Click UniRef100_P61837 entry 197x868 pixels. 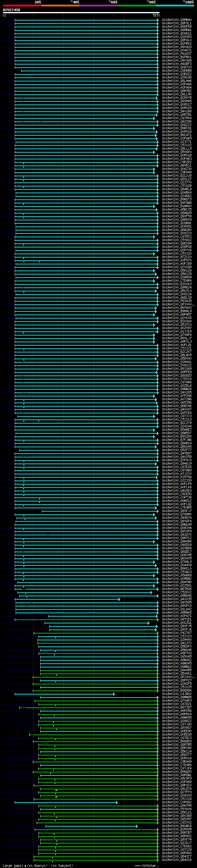point(177,54)
